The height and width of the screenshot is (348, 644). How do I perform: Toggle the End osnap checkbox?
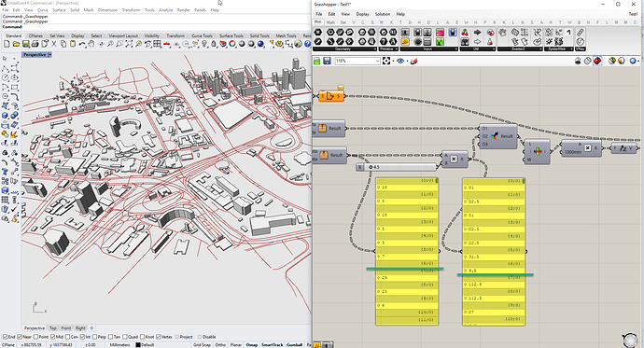click(x=5, y=337)
